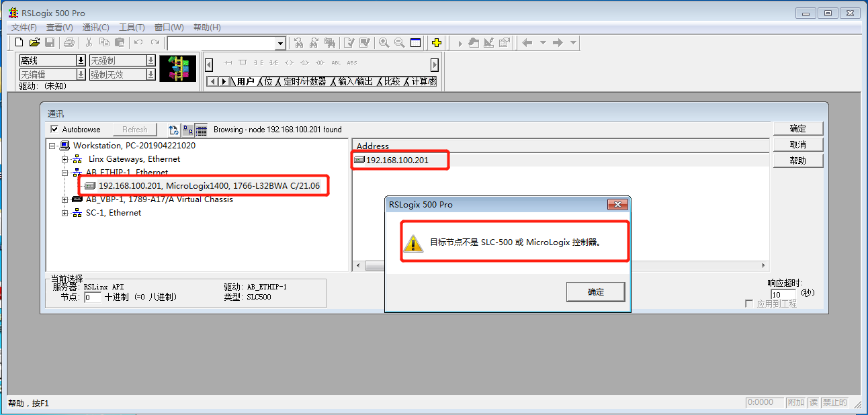Uncheck the Autobrowse checkbox

55,130
